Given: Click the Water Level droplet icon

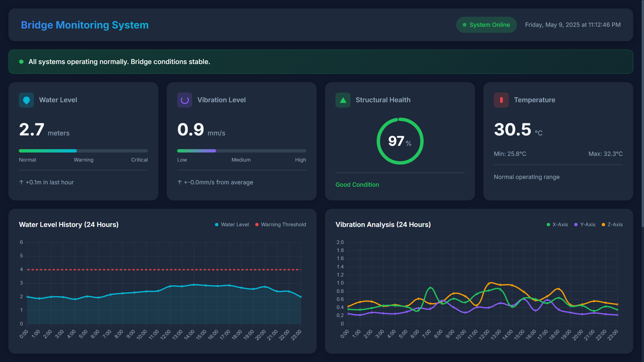Looking at the screenshot, I should pos(26,100).
